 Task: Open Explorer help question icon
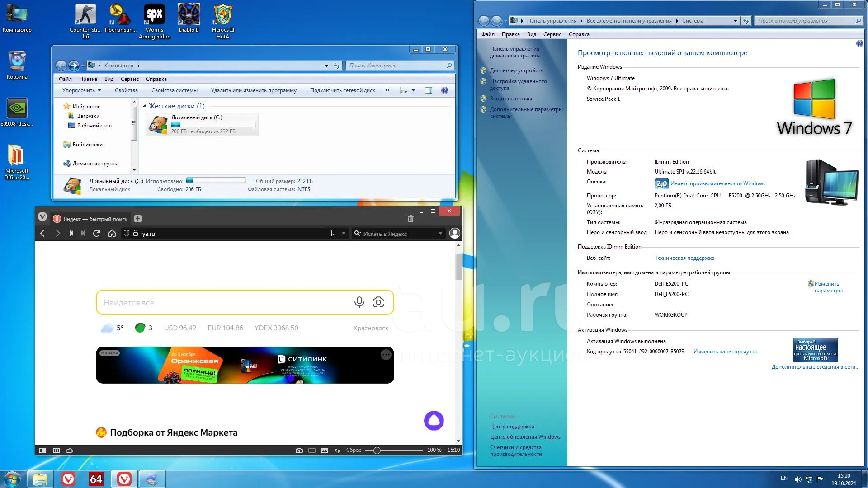click(x=445, y=90)
